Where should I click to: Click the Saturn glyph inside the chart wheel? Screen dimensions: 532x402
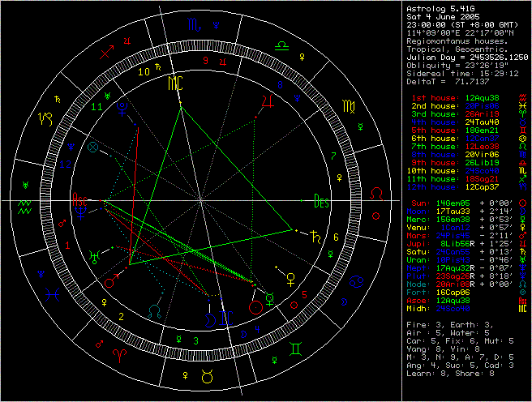(314, 237)
